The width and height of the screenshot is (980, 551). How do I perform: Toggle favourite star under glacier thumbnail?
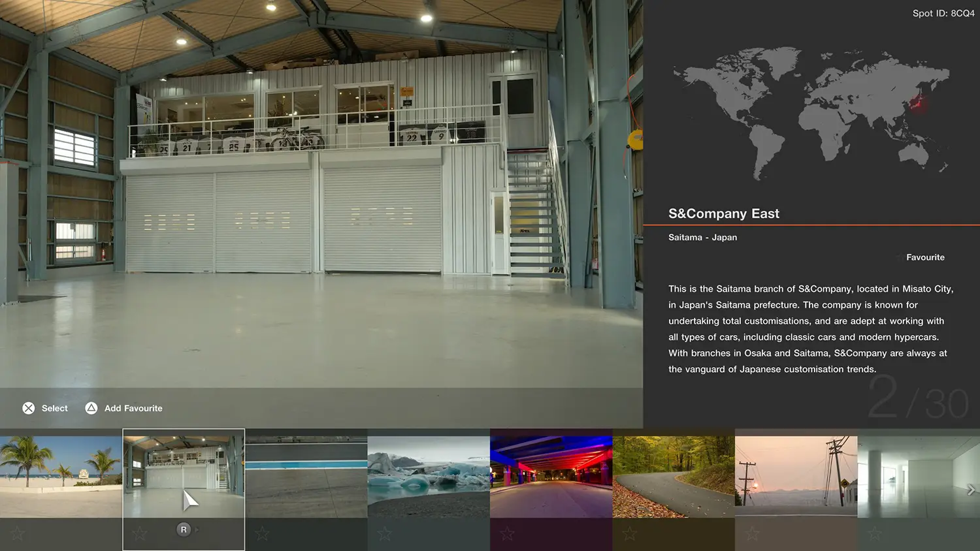[x=385, y=533]
